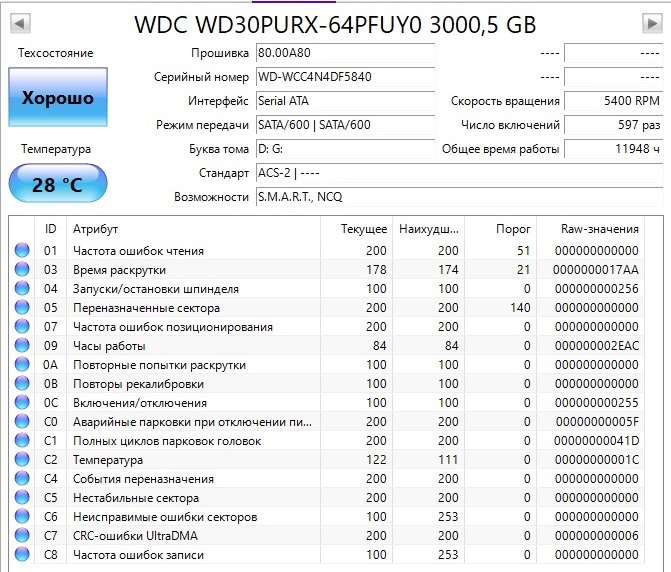Click status orb for Время раскрутки row
The height and width of the screenshot is (572, 671).
(x=22, y=270)
